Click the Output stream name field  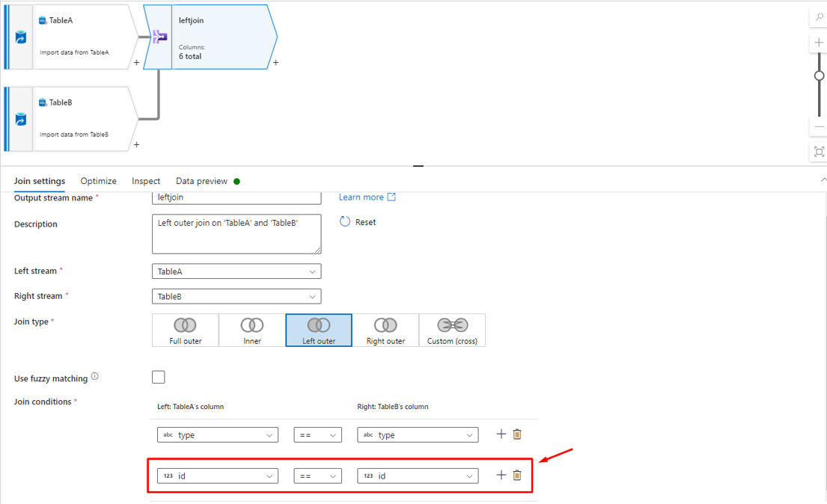236,197
